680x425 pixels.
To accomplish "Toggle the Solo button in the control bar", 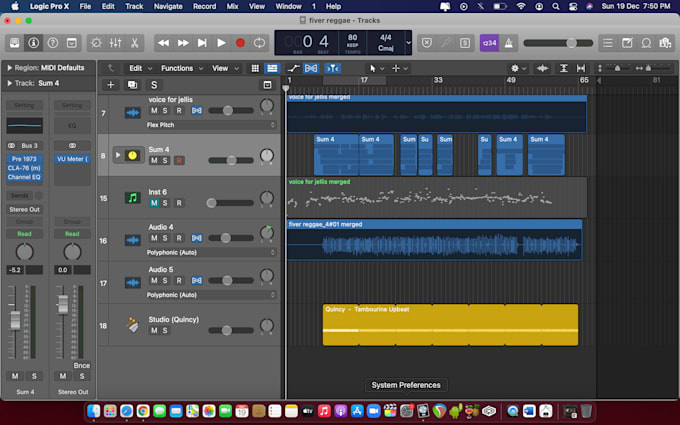I will pos(465,43).
